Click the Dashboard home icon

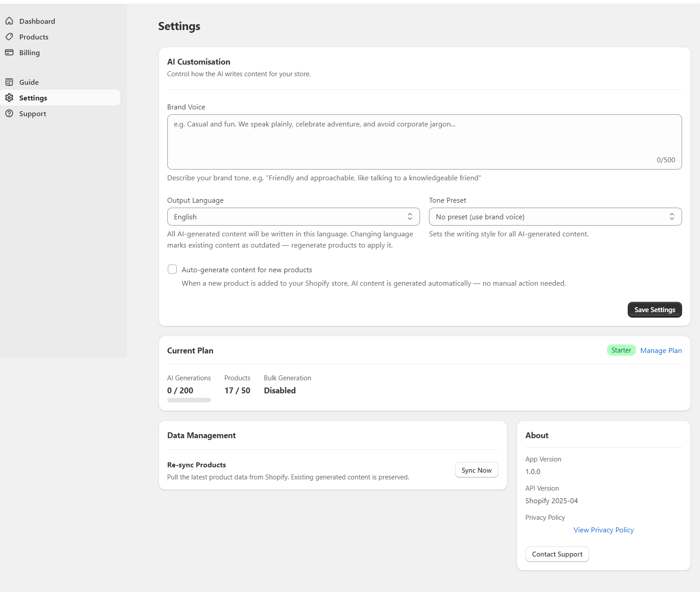pyautogui.click(x=9, y=21)
